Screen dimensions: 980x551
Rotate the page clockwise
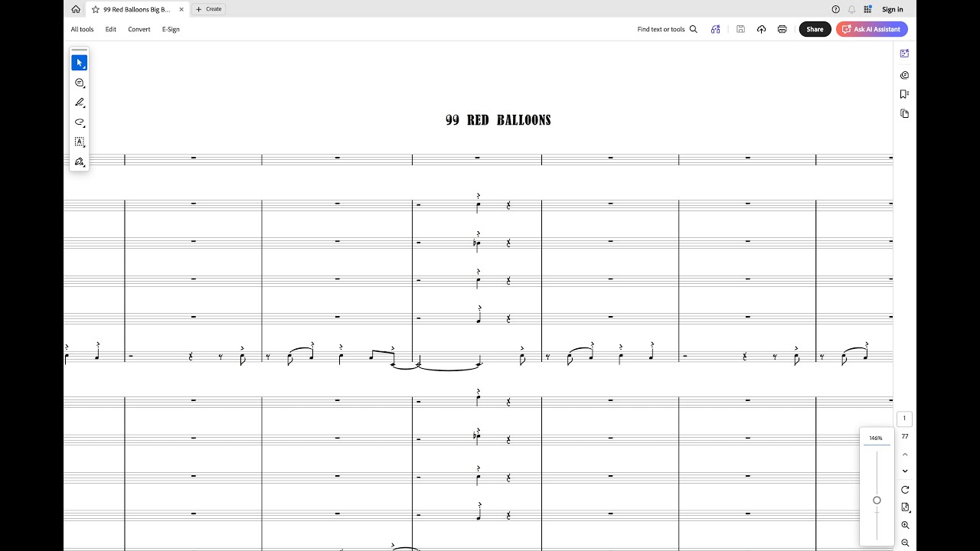[905, 490]
